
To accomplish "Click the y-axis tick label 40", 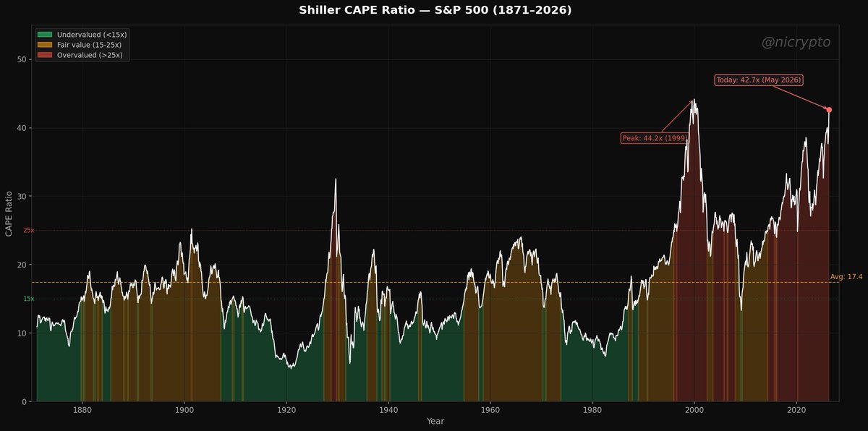I will click(22, 128).
